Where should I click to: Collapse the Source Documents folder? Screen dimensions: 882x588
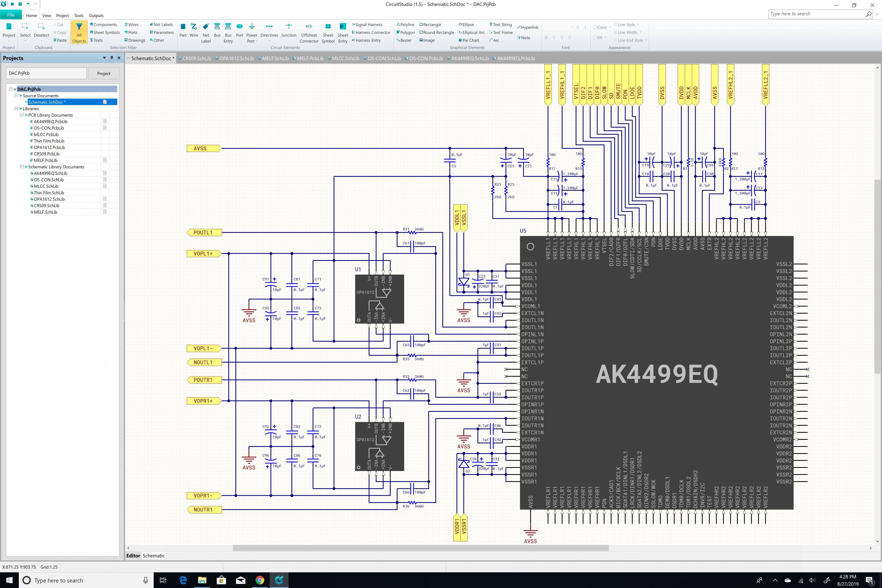pos(16,96)
